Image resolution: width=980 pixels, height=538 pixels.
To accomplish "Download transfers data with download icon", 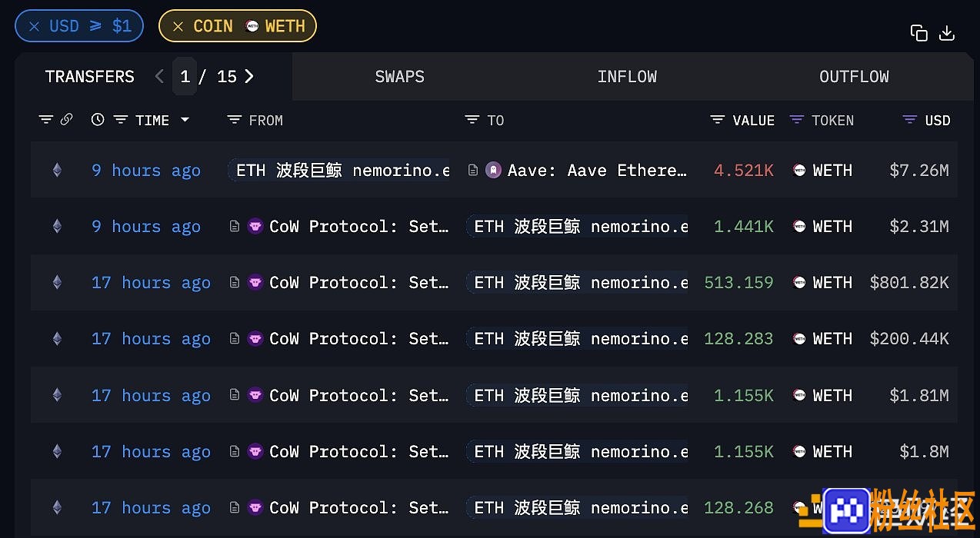I will 947,33.
